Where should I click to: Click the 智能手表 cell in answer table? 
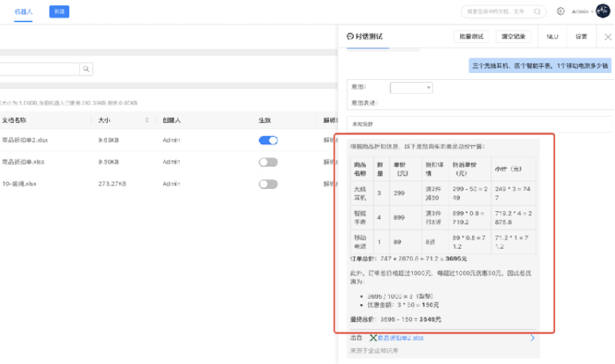coord(360,217)
